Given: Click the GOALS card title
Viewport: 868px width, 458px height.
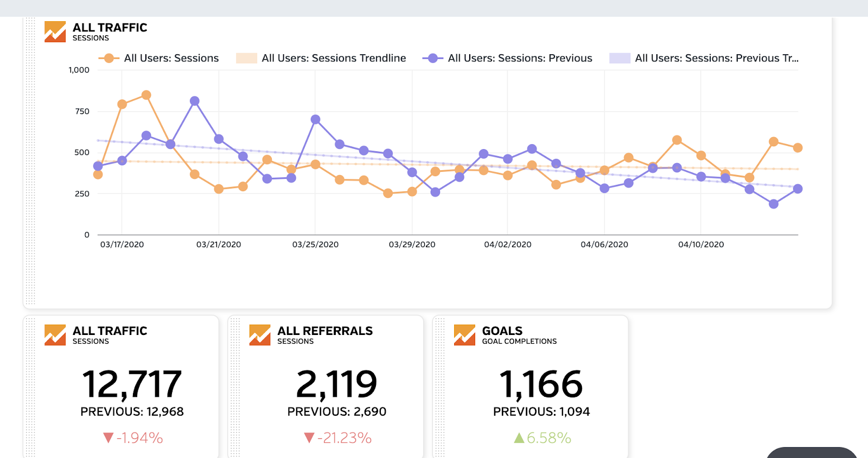Looking at the screenshot, I should 502,331.
